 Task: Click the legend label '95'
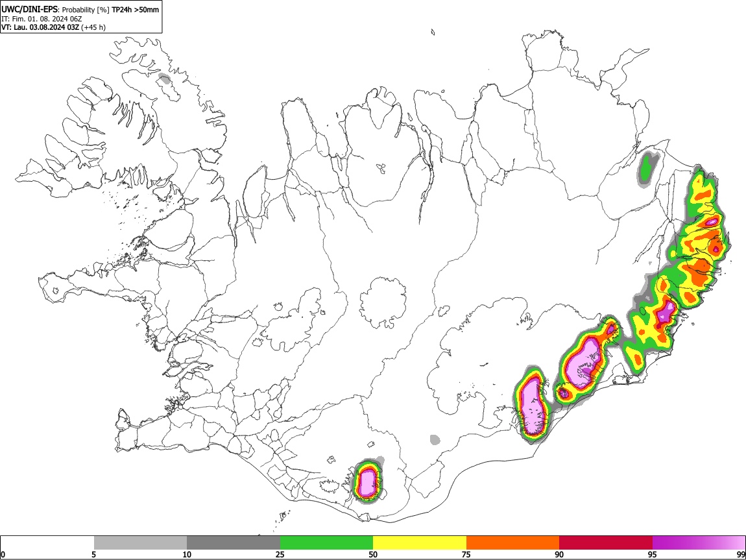pos(653,555)
